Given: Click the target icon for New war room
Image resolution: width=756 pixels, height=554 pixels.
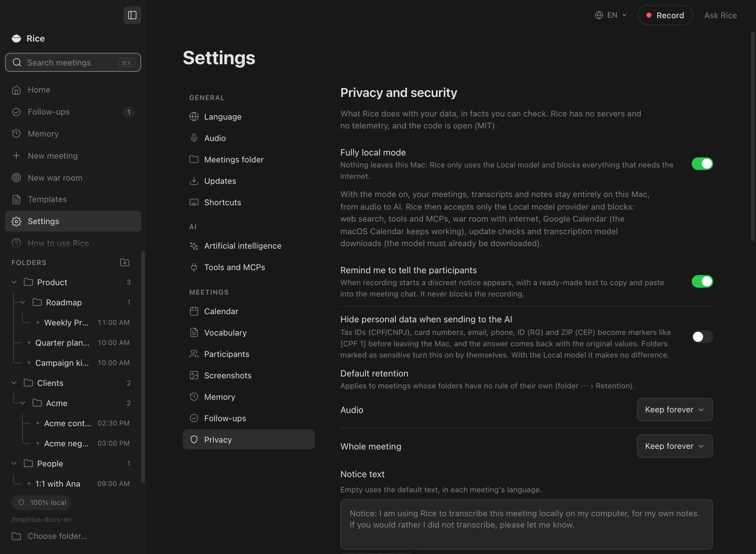Looking at the screenshot, I should (16, 178).
